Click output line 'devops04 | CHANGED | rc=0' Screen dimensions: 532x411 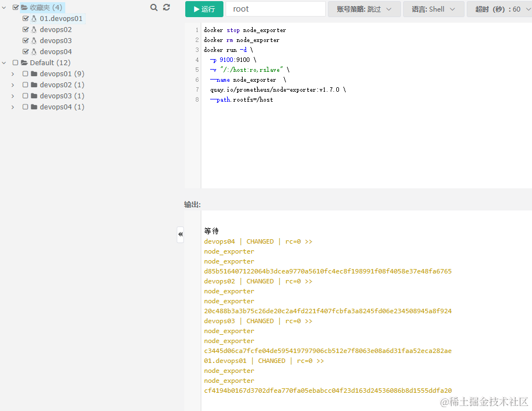click(258, 241)
